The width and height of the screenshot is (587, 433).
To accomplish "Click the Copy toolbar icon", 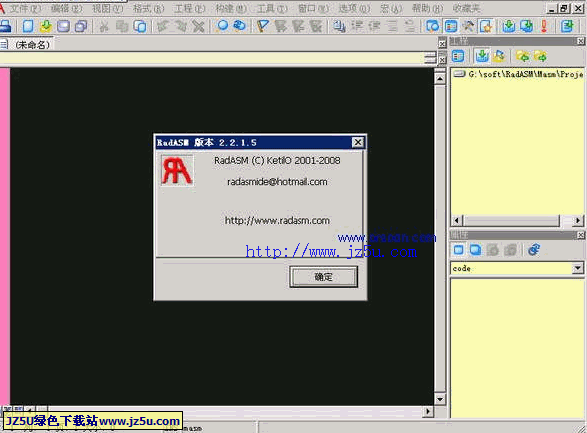I will pos(122,26).
